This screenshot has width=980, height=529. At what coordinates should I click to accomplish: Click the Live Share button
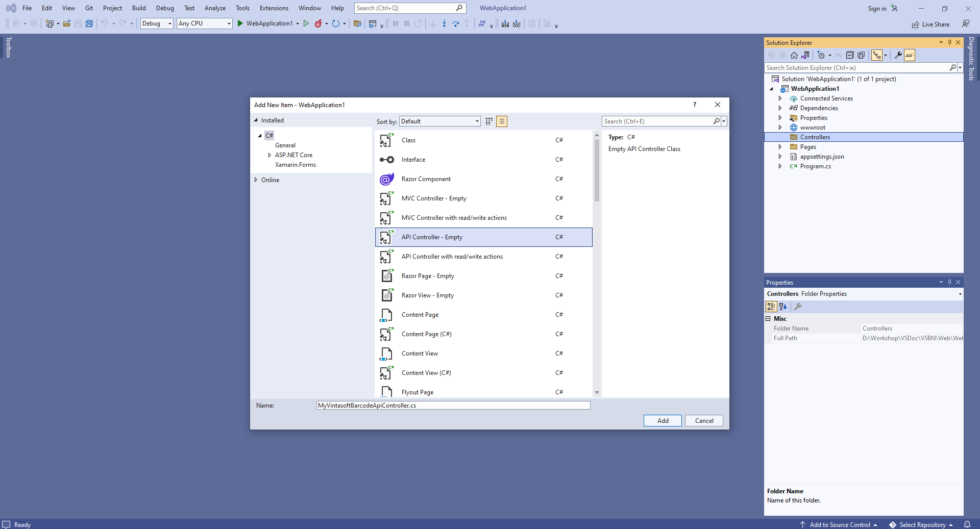coord(930,24)
